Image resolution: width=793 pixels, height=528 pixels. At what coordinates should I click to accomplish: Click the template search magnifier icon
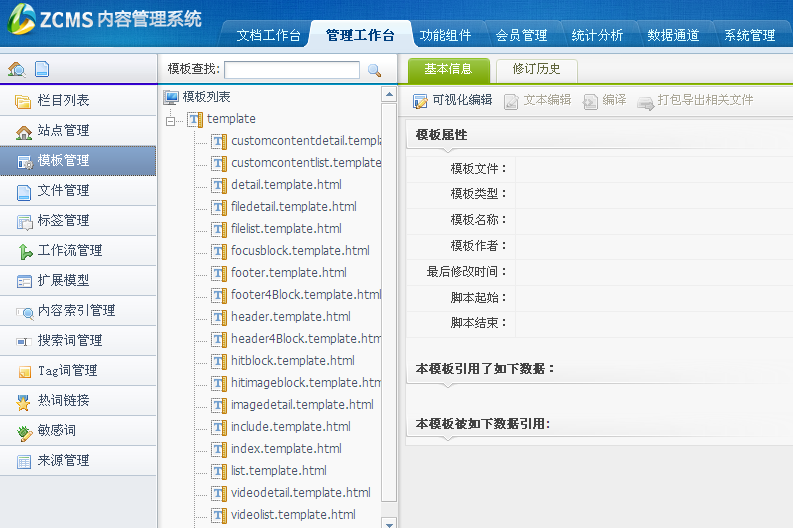pos(375,70)
